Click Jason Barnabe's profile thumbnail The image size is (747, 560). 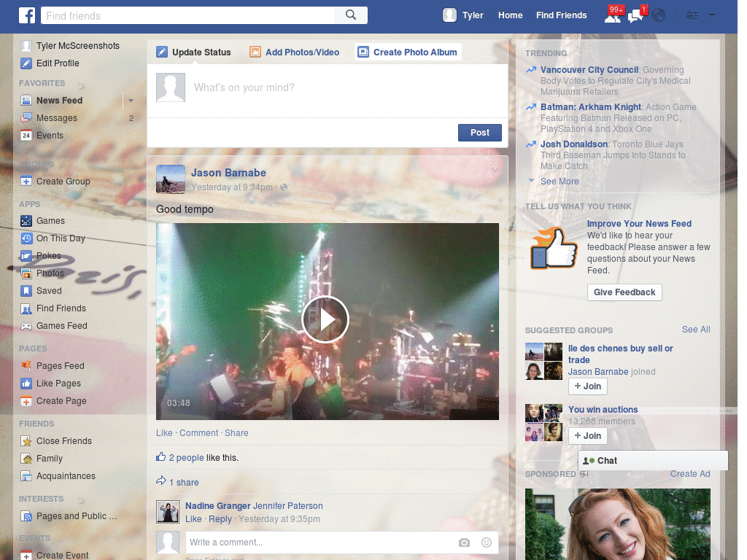(x=171, y=179)
